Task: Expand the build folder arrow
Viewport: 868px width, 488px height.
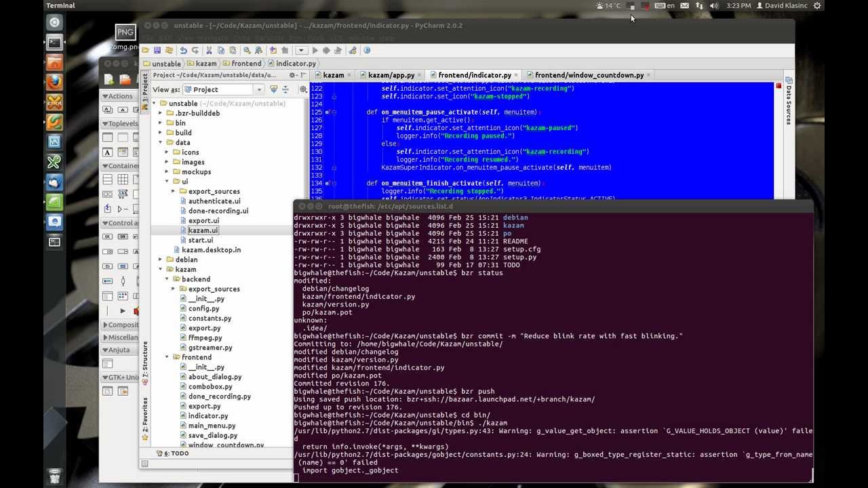Action: click(x=161, y=133)
